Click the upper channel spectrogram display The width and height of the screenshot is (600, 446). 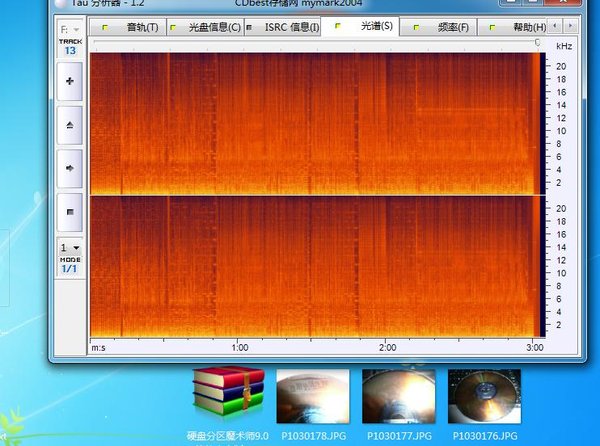coord(318,124)
